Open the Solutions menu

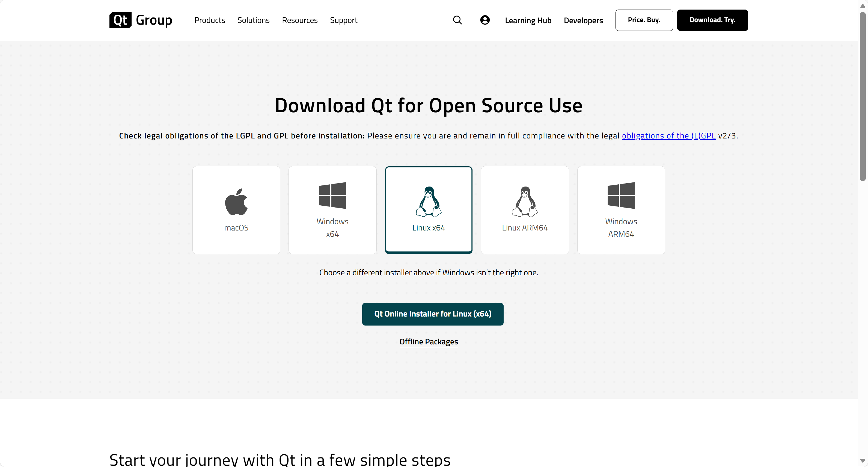[253, 20]
